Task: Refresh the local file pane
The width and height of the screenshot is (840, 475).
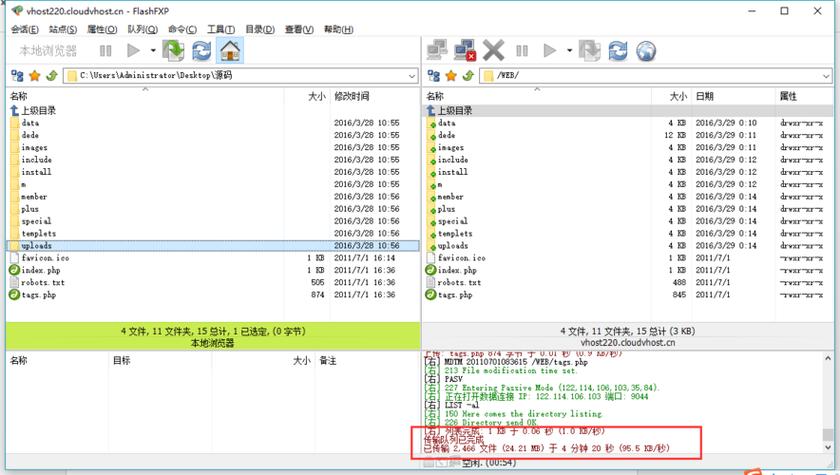Action: [202, 50]
